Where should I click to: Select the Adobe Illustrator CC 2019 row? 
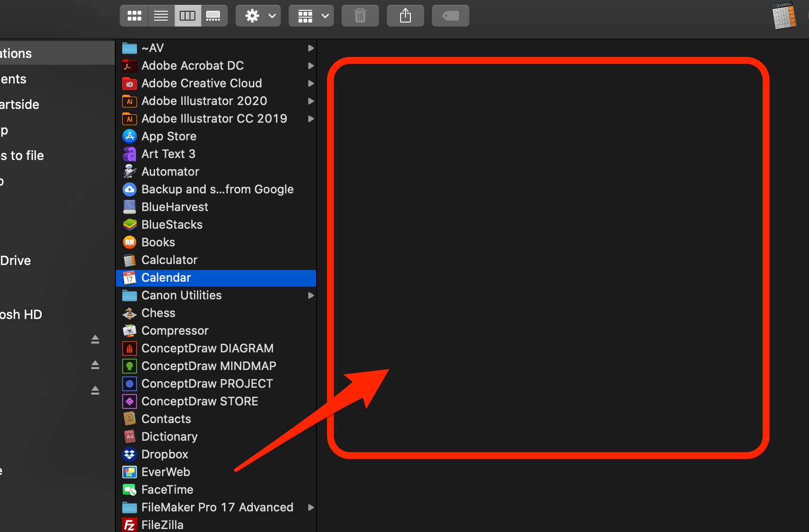[216, 119]
